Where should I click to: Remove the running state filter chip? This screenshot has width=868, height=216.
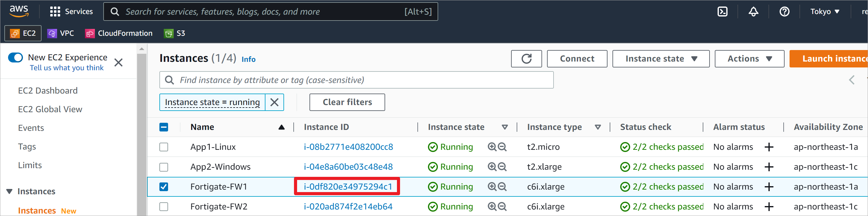point(274,102)
